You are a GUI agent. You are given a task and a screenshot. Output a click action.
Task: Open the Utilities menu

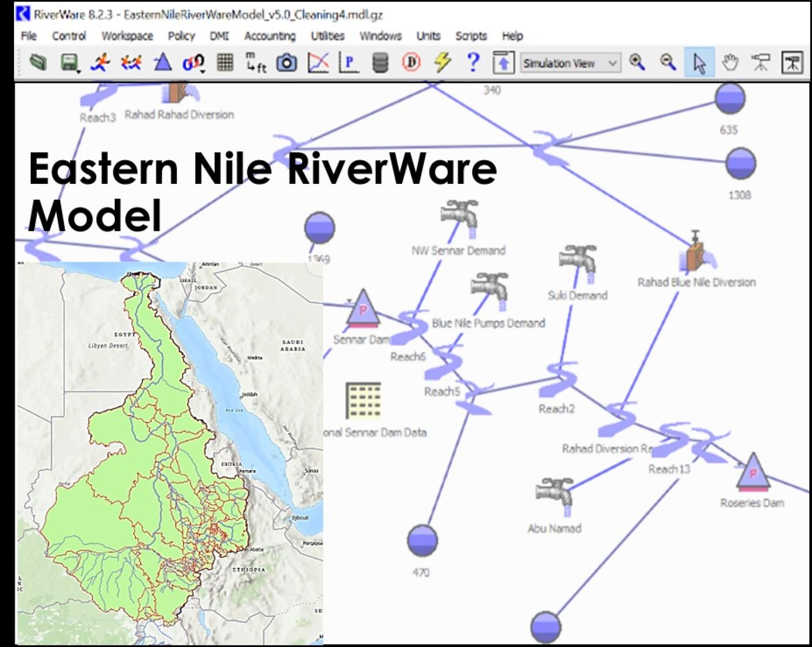[x=328, y=36]
